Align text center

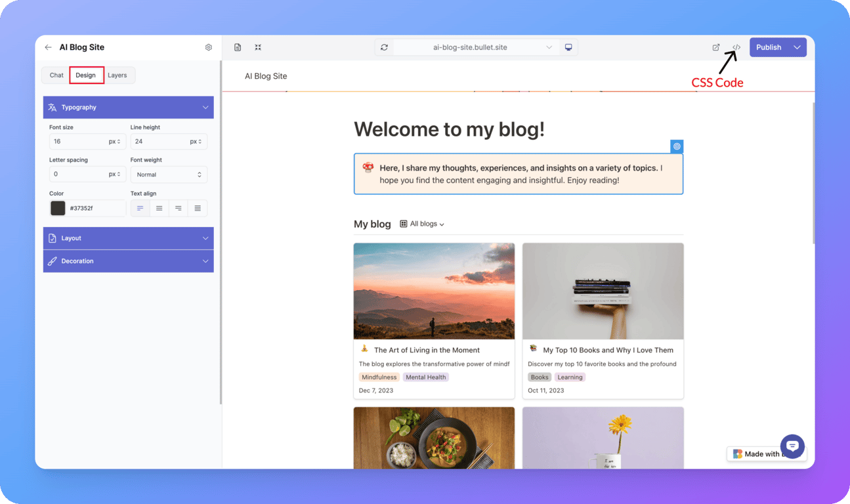159,209
